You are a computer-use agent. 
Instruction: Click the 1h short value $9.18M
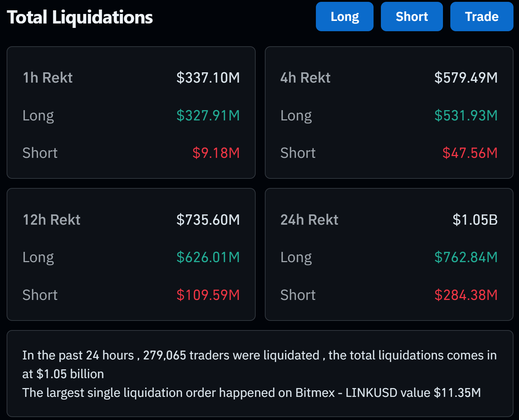click(x=216, y=153)
